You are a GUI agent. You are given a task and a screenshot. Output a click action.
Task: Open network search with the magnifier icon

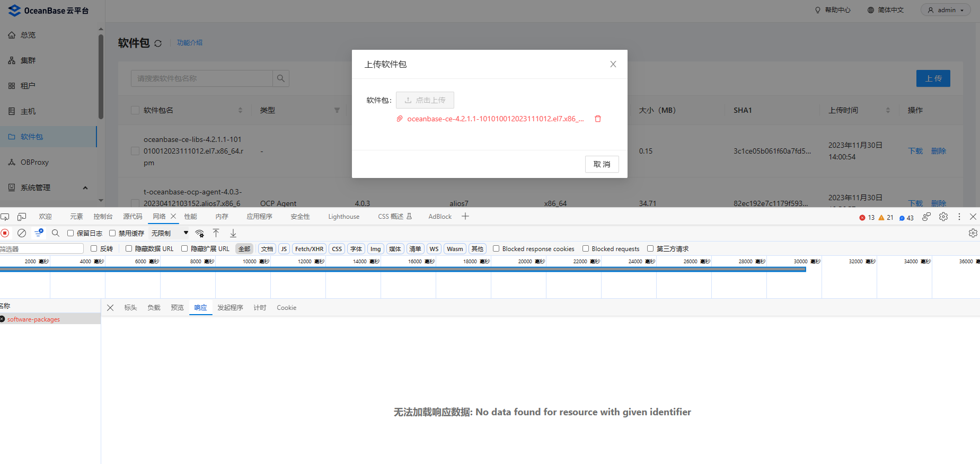(x=56, y=233)
